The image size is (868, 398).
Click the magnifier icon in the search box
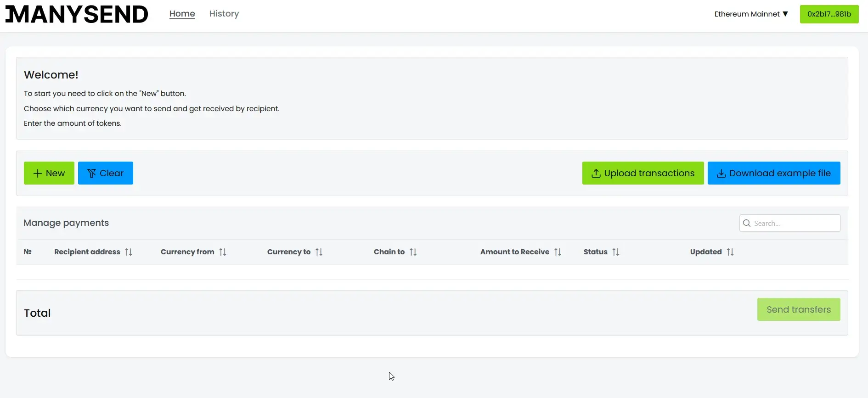[x=747, y=223]
